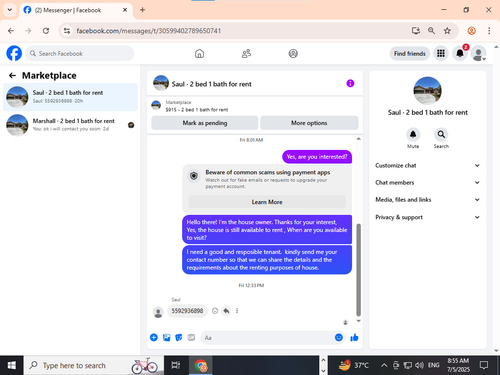Viewport: 500px width, 375px height.
Task: Open Windows Start menu
Action: [x=12, y=365]
